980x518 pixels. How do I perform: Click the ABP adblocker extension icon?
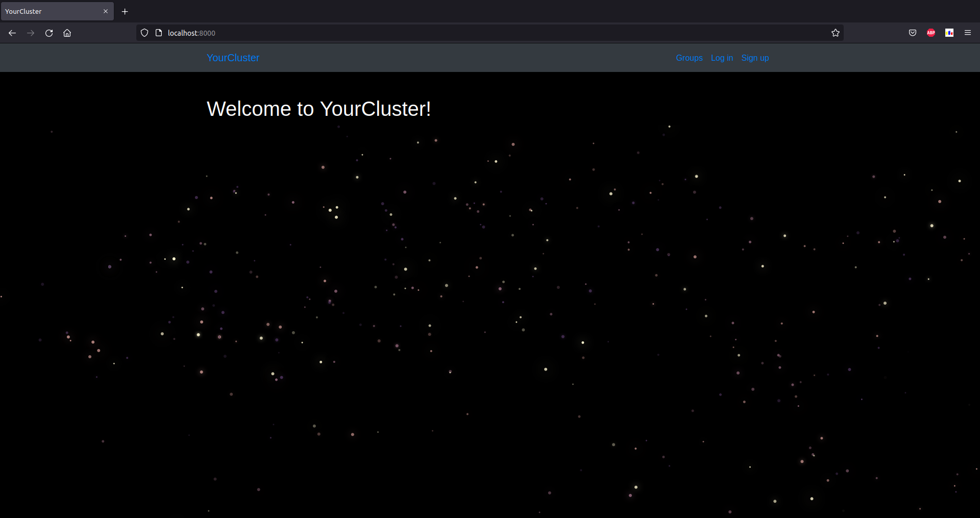(x=930, y=33)
